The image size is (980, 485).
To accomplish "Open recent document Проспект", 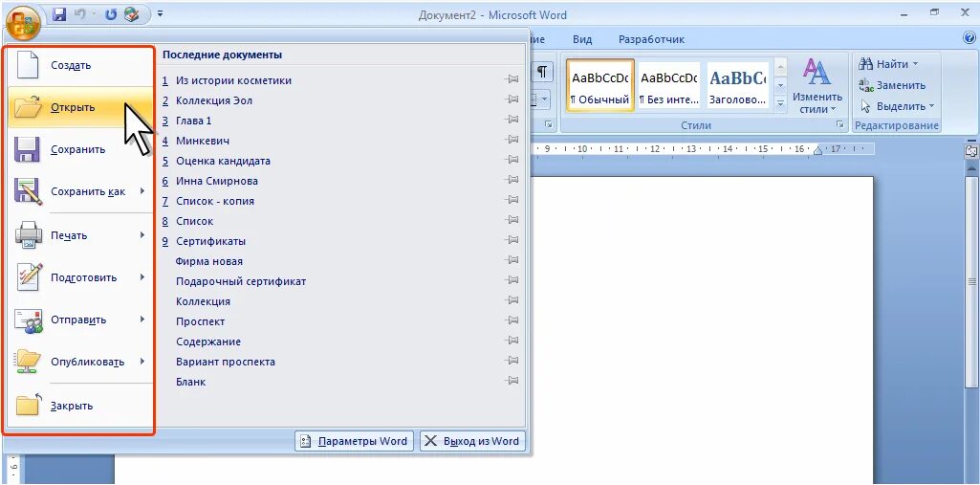I will 201,321.
